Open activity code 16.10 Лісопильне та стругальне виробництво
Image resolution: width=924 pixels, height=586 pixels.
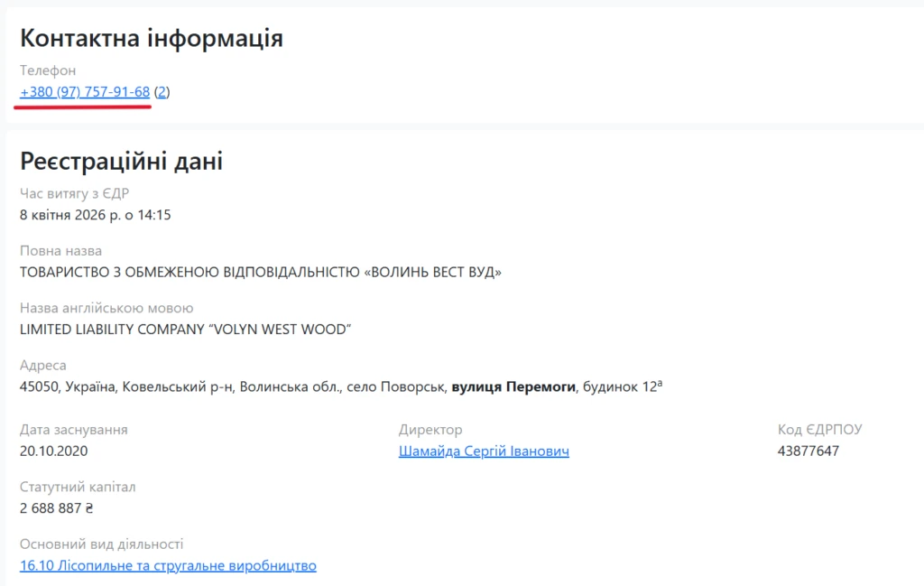pyautogui.click(x=168, y=565)
